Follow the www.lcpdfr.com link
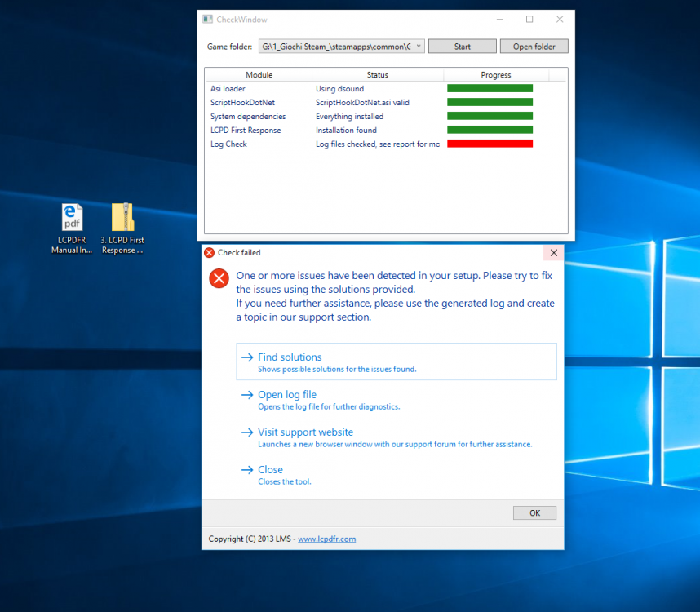700x612 pixels. coord(326,539)
